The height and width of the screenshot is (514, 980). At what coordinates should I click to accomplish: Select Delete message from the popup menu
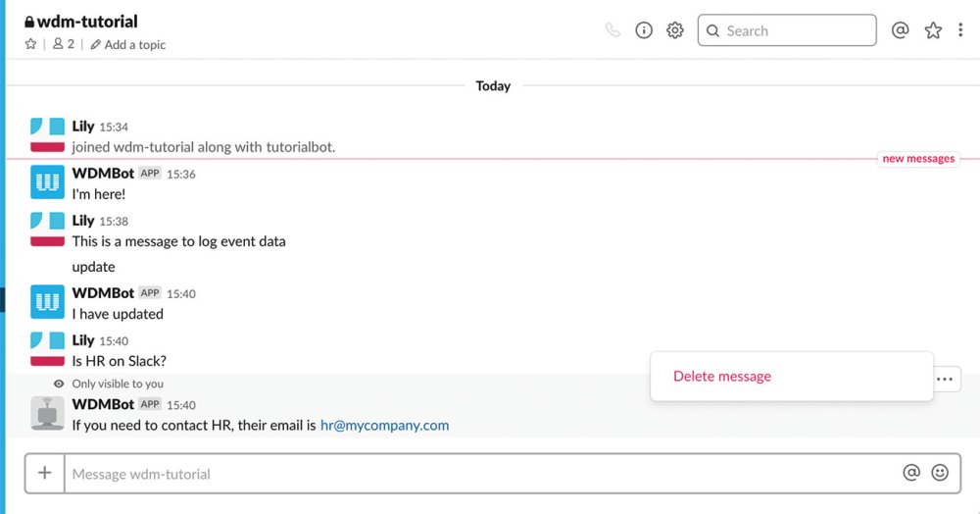[722, 376]
